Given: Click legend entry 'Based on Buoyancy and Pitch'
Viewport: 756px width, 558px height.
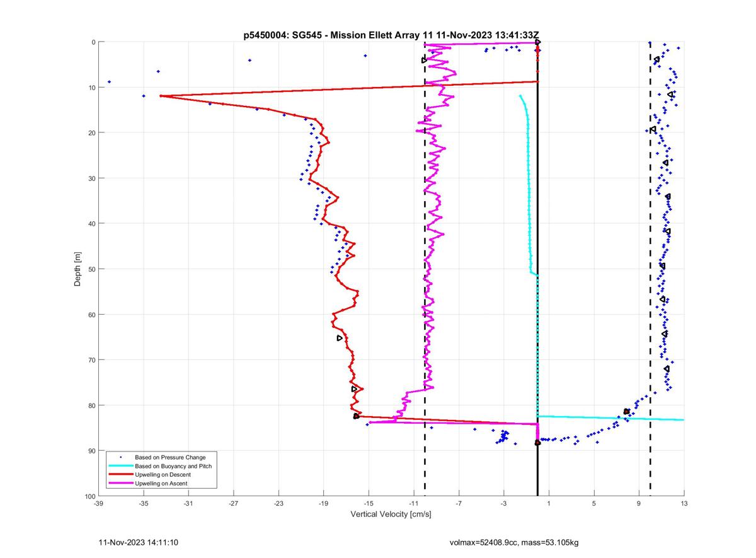Looking at the screenshot, I should click(173, 466).
